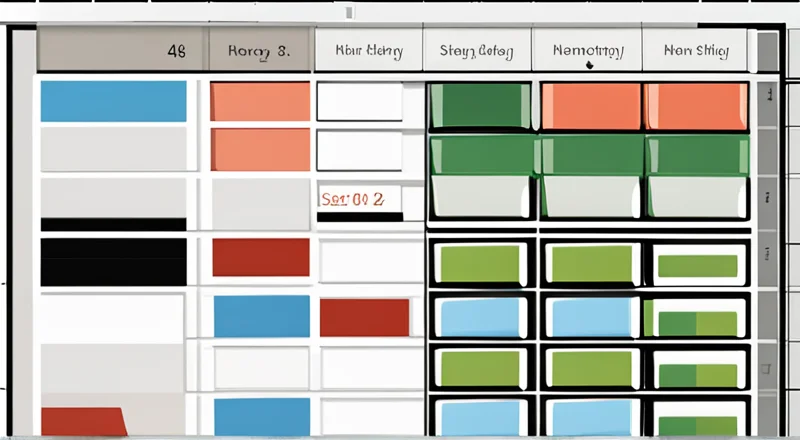The image size is (800, 440).
Task: Click the dark red cell in the "Horag 3." column
Action: (260, 258)
